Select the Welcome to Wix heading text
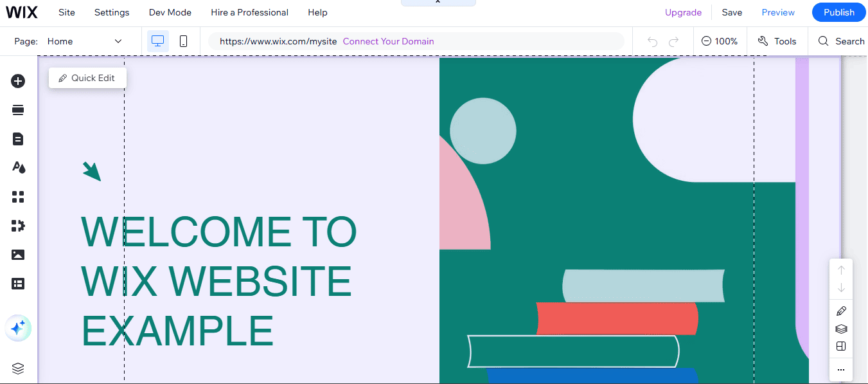The height and width of the screenshot is (384, 868). [x=218, y=280]
